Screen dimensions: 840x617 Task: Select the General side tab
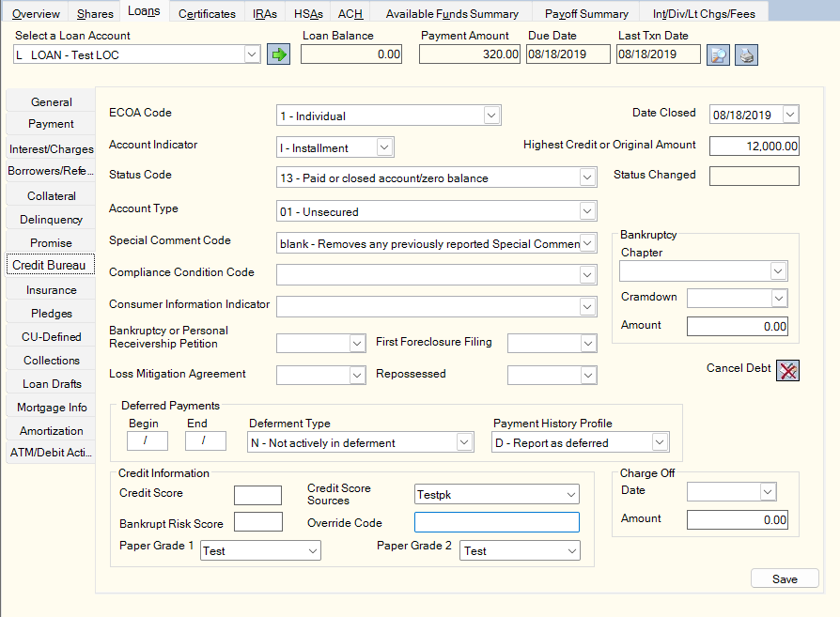51,101
